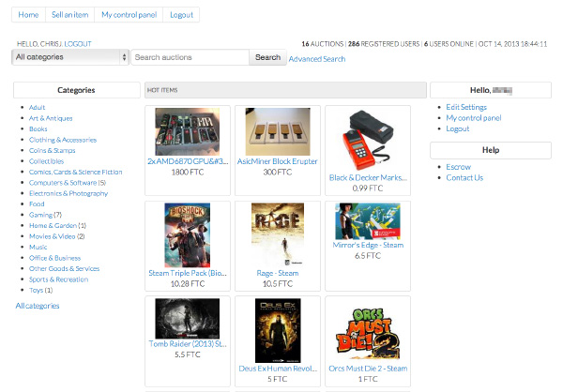Screen dimensions: 563x392
Task: Browse the Adult category
Action: pyautogui.click(x=37, y=107)
